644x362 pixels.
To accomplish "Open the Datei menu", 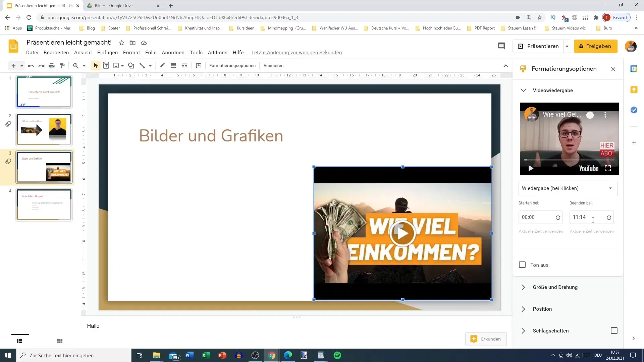I will point(32,53).
